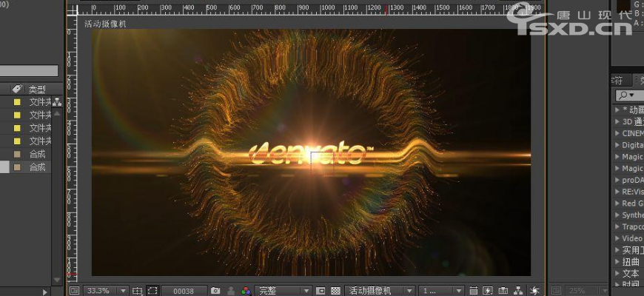Take a snapshot with the camera icon
Screen dimensions: 644x296
[x=215, y=291]
